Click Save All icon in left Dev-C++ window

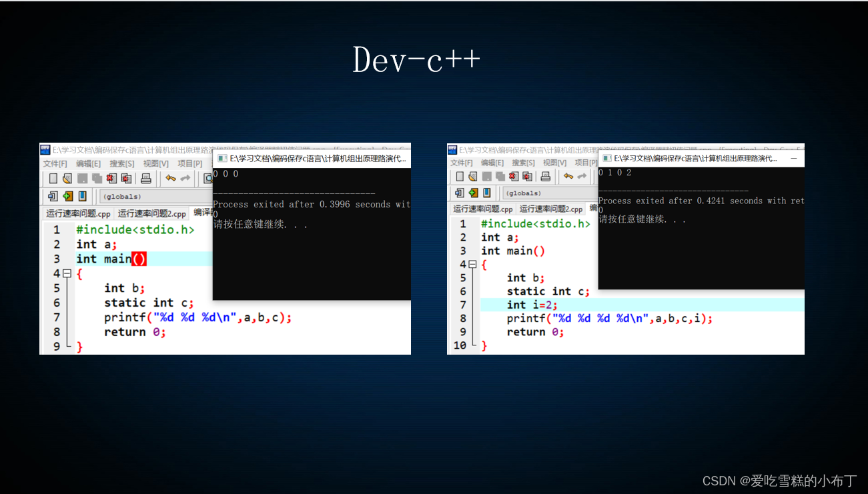coord(97,178)
